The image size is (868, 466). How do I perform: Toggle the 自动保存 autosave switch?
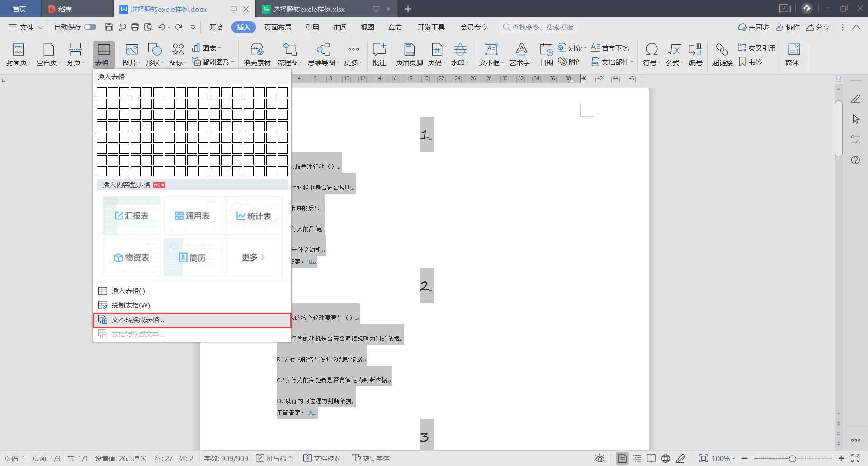pos(90,27)
